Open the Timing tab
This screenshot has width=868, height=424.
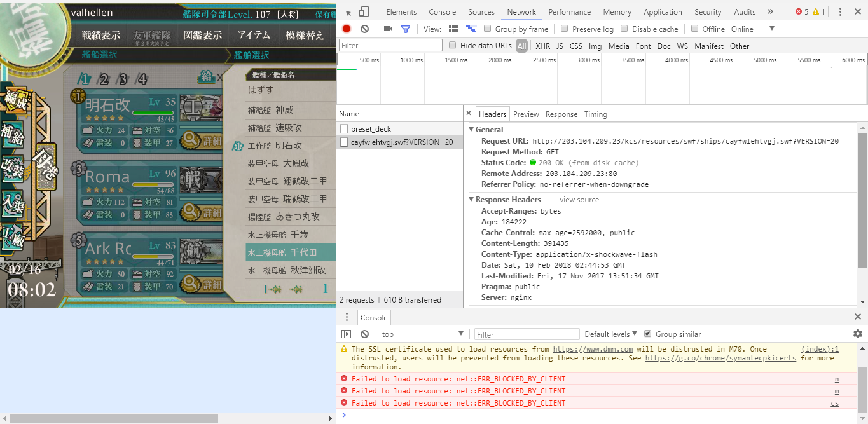[x=595, y=114]
